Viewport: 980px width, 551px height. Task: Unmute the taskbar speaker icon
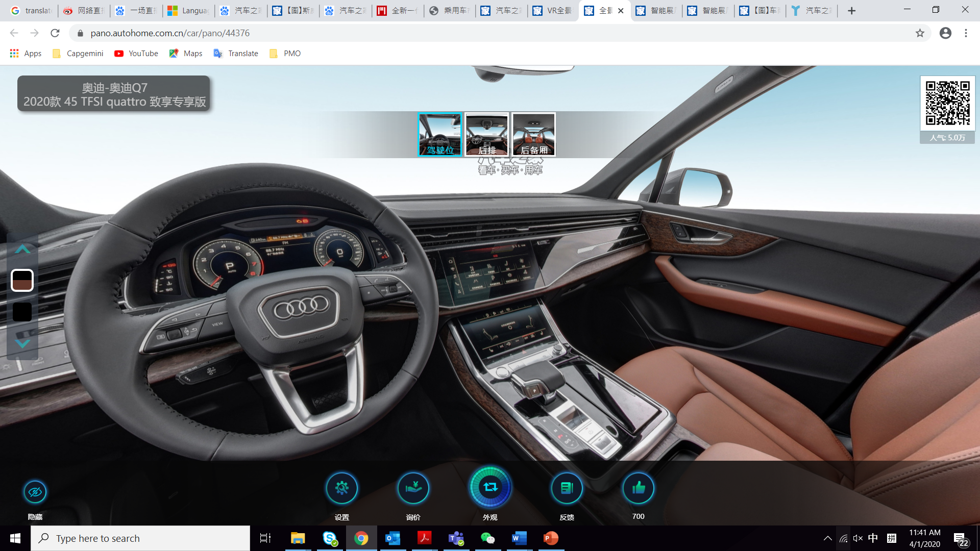click(x=858, y=538)
